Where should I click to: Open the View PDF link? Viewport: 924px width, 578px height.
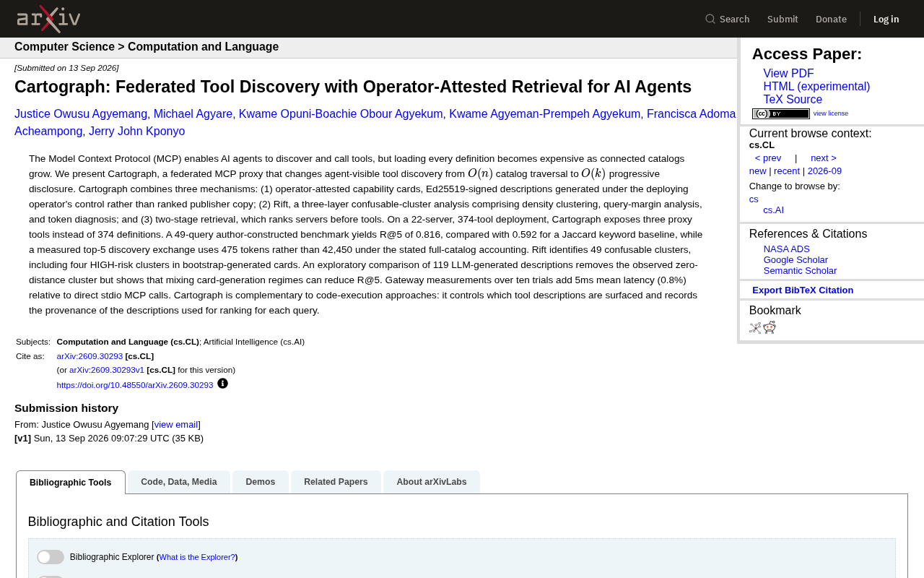(788, 74)
